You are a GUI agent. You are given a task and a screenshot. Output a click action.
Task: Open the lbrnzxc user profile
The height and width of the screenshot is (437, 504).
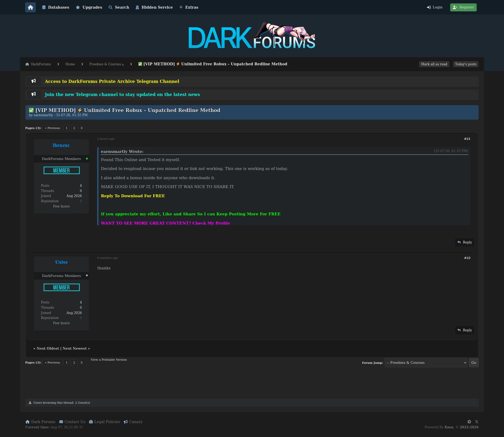click(61, 145)
